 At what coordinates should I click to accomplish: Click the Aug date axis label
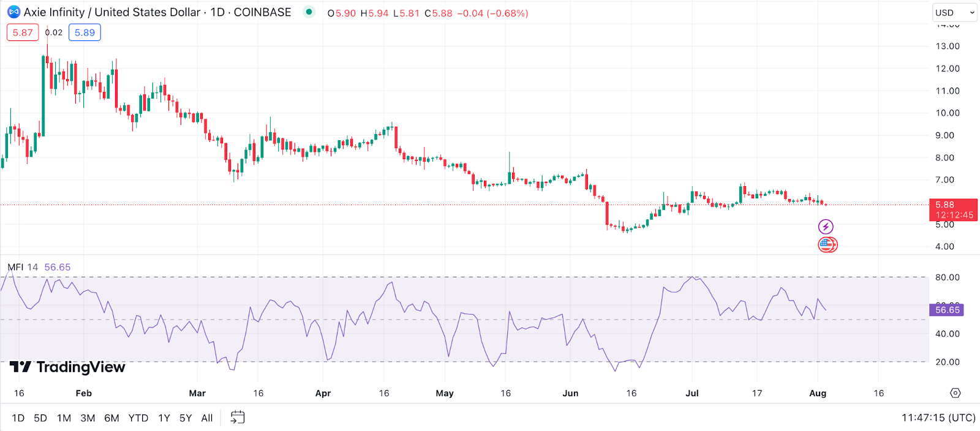click(x=818, y=393)
